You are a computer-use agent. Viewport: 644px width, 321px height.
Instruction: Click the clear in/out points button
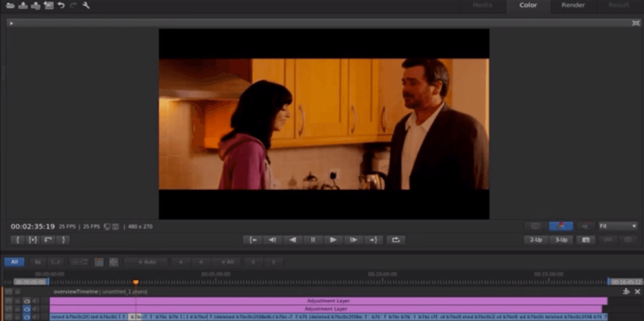[48, 240]
